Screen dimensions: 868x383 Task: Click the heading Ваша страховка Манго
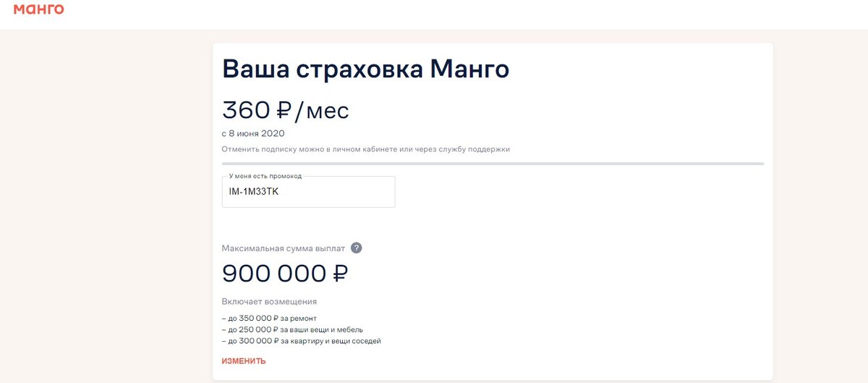pos(366,69)
